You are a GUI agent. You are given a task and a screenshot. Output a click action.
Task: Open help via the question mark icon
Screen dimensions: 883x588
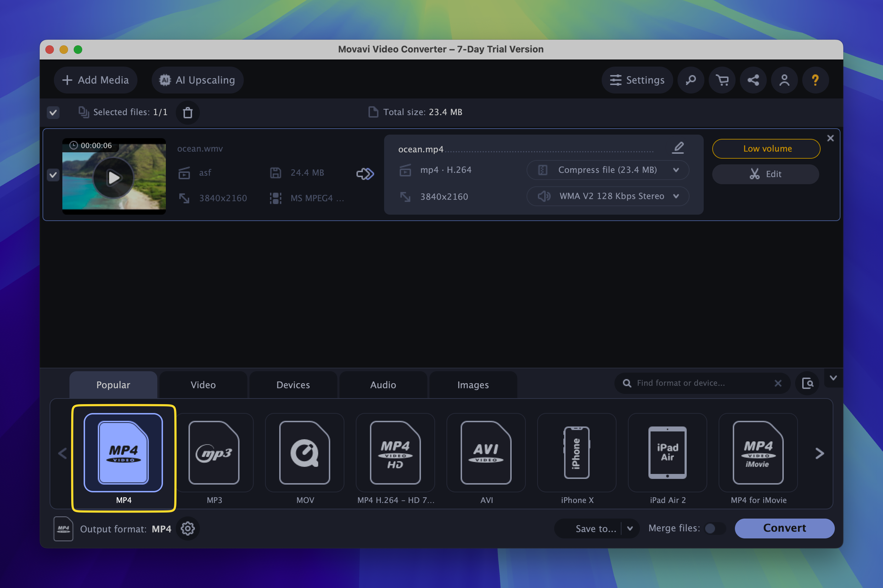(815, 80)
